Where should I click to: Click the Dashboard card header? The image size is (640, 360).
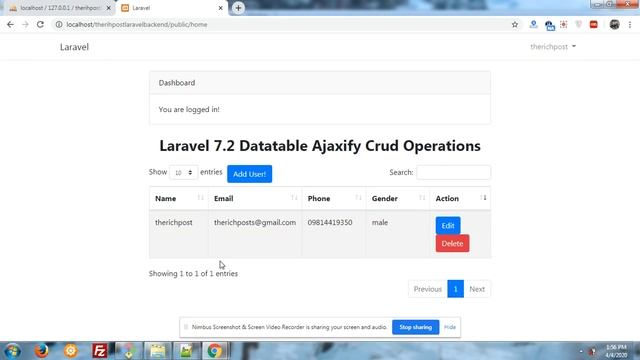[320, 83]
